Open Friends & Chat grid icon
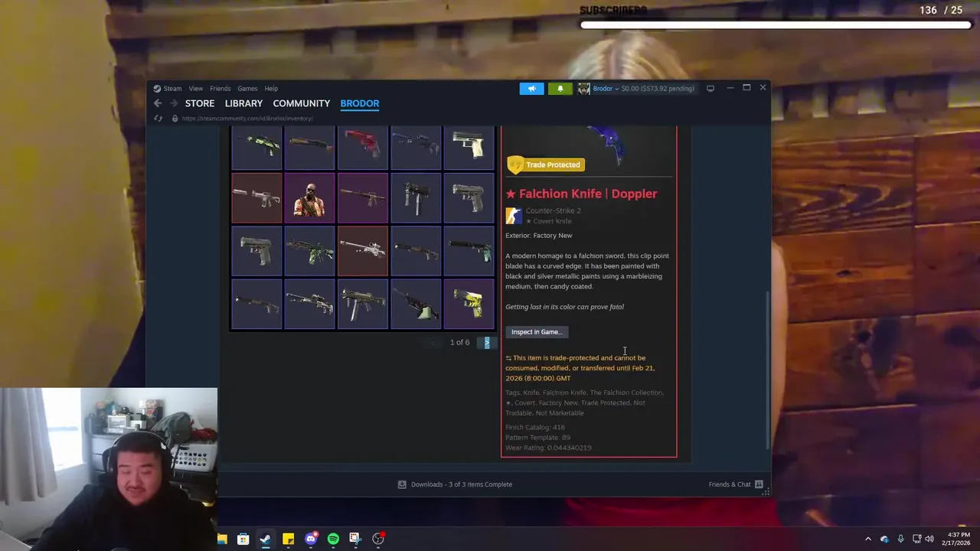Image resolution: width=980 pixels, height=551 pixels. click(759, 484)
